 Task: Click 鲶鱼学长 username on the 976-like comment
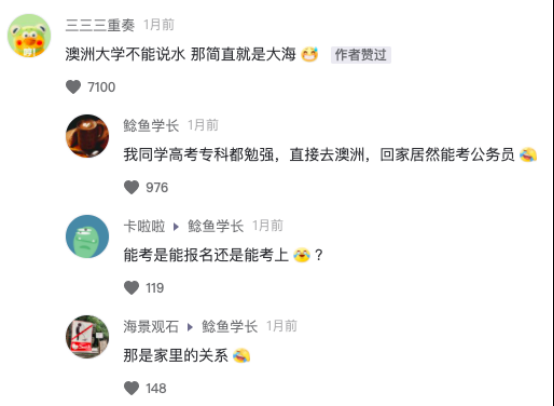point(151,125)
